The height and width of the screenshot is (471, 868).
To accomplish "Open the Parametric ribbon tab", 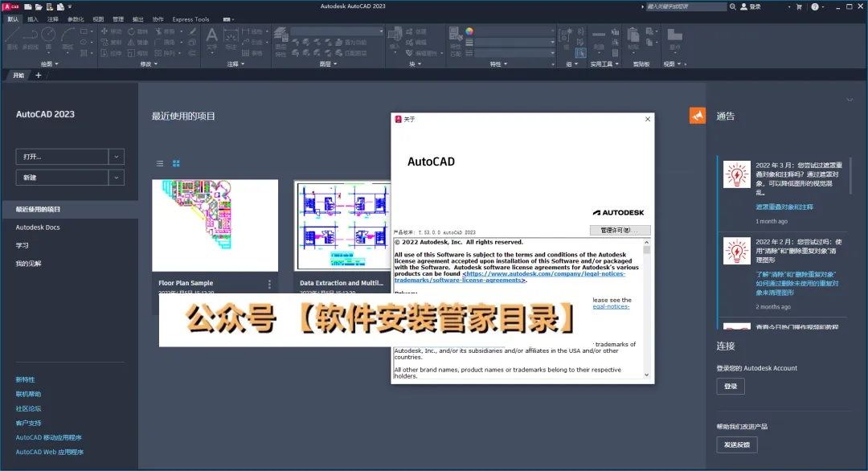I will [76, 19].
